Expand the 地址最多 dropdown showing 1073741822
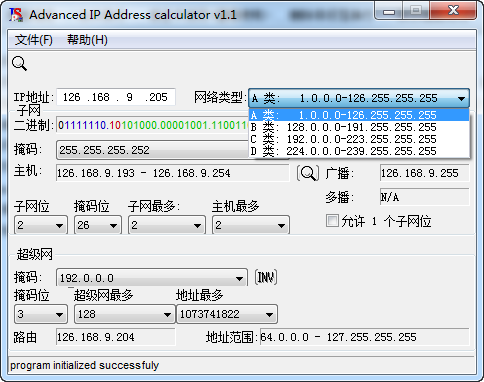This screenshot has width=484, height=382. coord(227,314)
